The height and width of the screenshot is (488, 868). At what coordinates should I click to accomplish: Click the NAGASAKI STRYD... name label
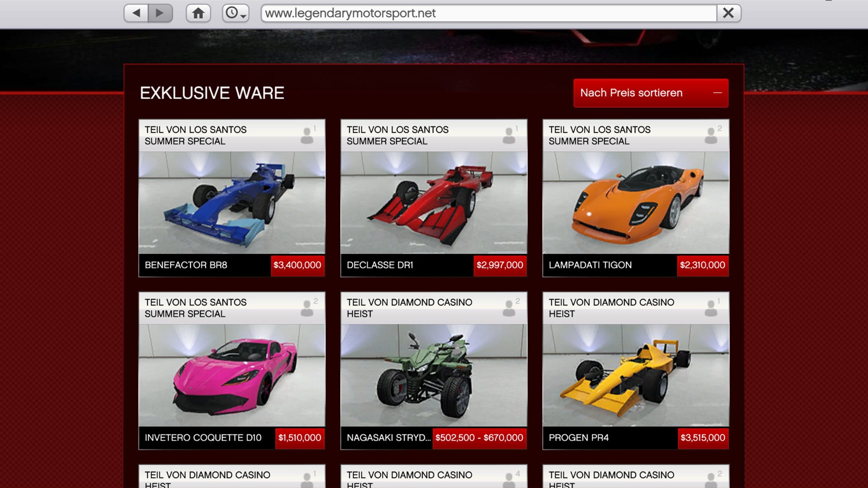[389, 438]
